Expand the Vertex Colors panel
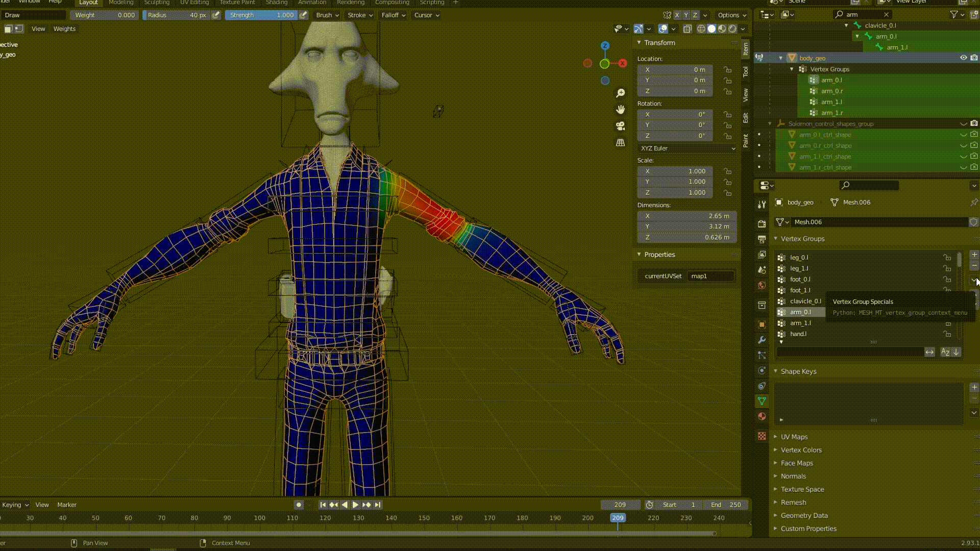980x551 pixels. (801, 450)
